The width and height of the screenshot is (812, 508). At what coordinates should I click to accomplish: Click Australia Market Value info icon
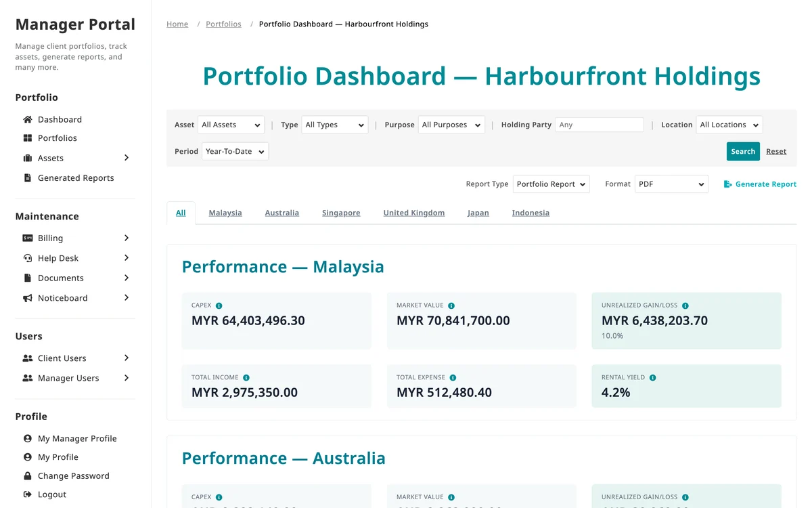pyautogui.click(x=451, y=497)
